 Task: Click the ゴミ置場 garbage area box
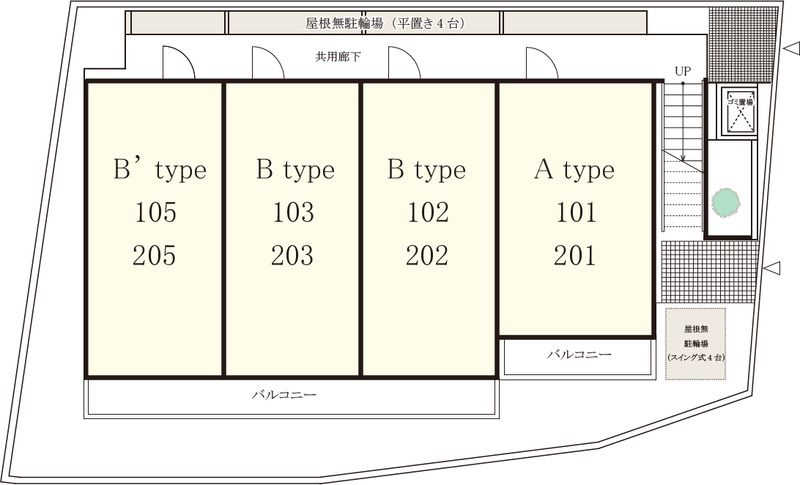736,112
